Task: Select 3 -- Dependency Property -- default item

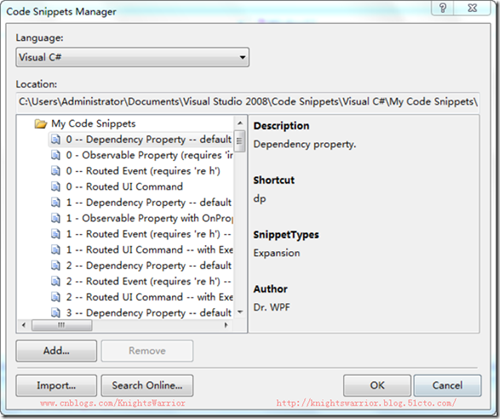Action: (148, 313)
